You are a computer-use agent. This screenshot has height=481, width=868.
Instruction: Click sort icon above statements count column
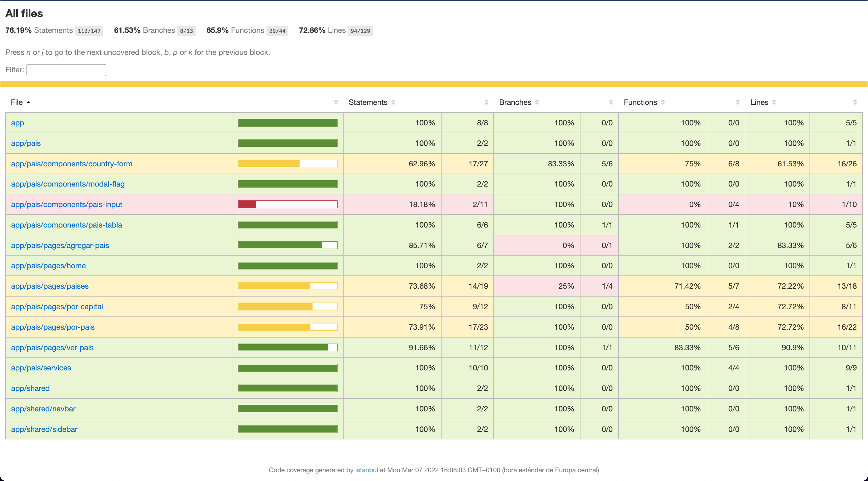pyautogui.click(x=486, y=102)
